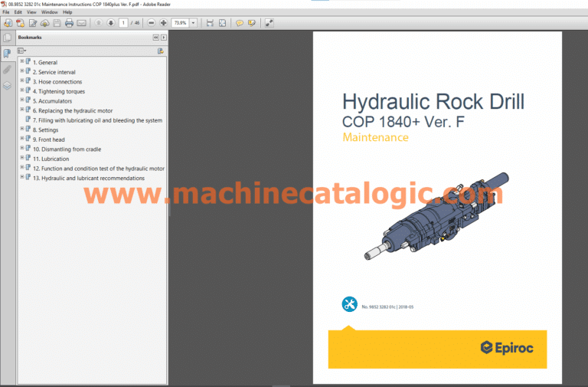Select bookmark '7. Filling with lubricating oil'
This screenshot has height=387, width=588.
(97, 120)
